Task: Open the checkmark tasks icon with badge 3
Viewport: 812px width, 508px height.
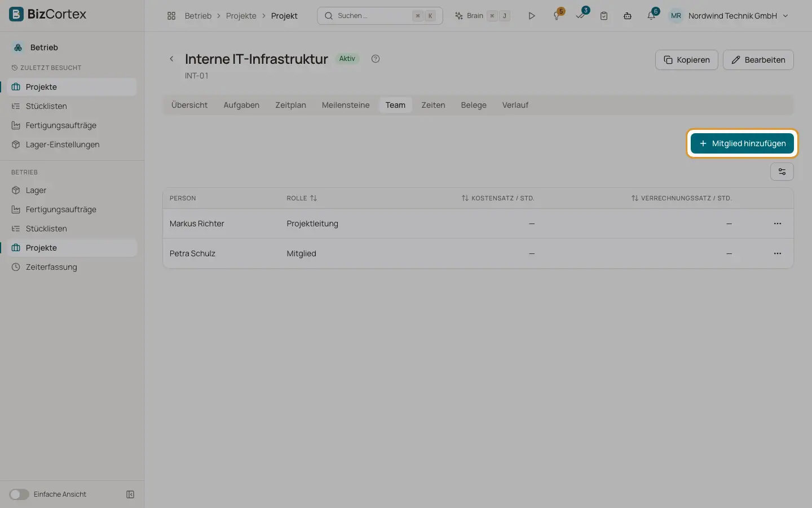Action: 581,16
